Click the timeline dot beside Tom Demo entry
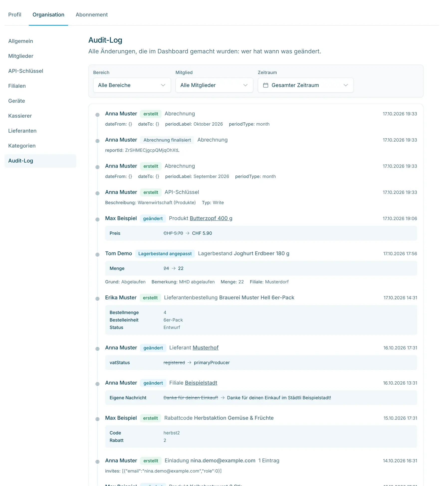This screenshot has height=486, width=448. [x=98, y=254]
